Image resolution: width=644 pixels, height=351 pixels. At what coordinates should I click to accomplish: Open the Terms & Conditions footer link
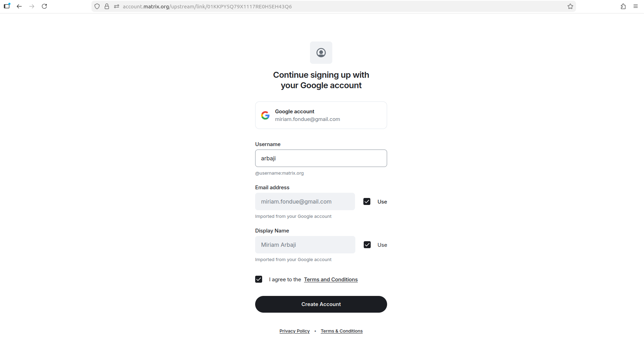click(x=341, y=331)
